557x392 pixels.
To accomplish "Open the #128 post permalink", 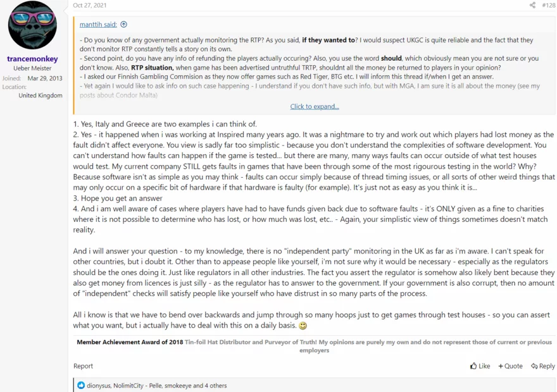I will pyautogui.click(x=549, y=5).
